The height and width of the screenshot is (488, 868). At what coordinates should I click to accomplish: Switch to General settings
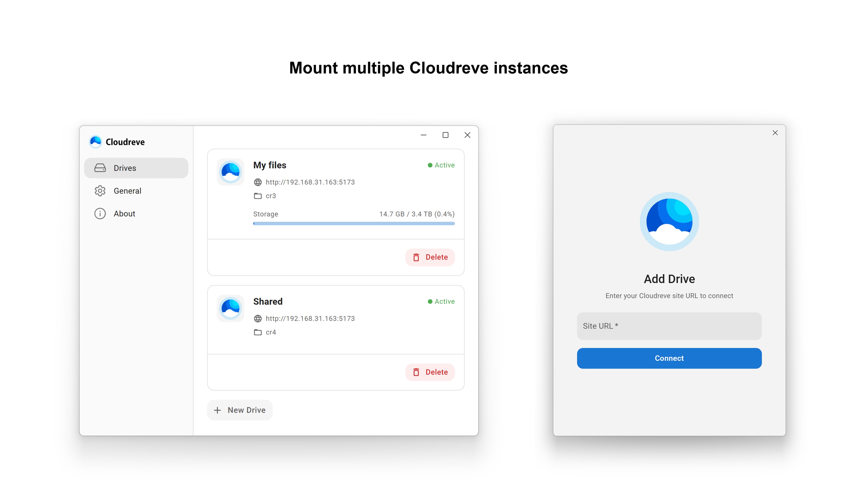click(127, 191)
